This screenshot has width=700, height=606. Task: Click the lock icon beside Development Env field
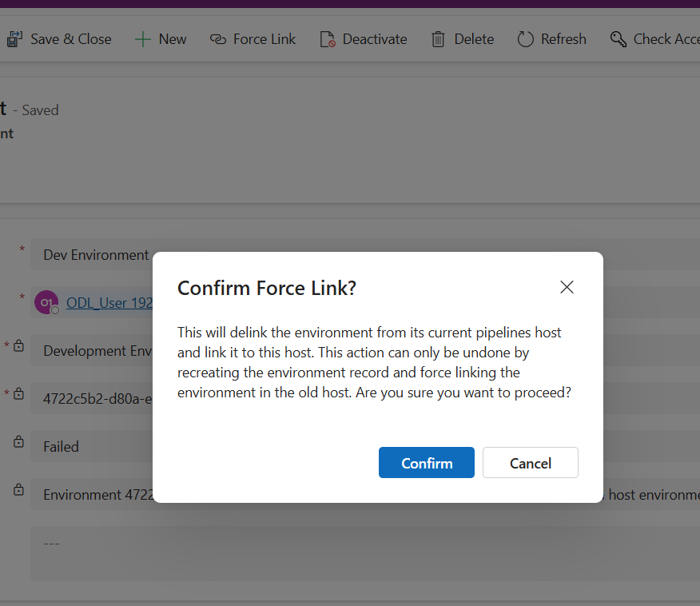coord(18,346)
